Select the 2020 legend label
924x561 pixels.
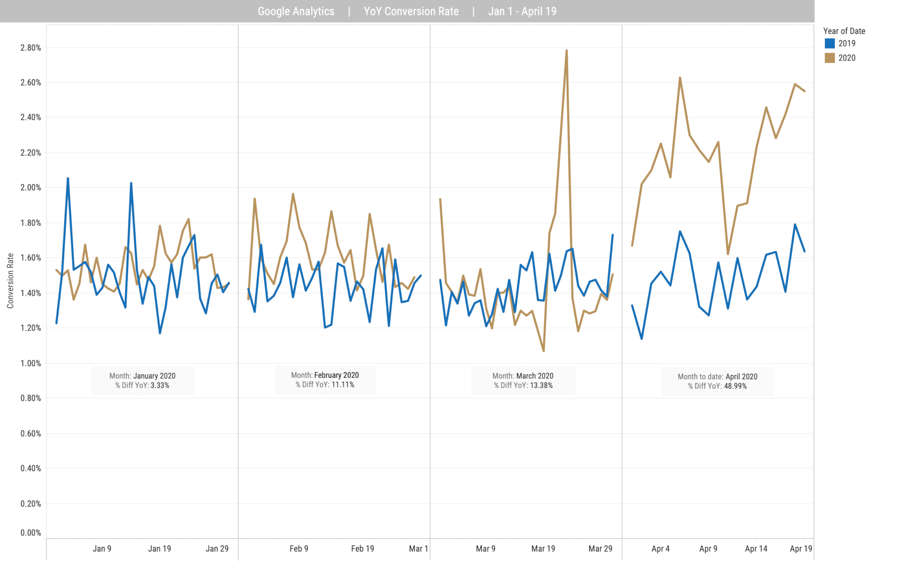click(x=847, y=58)
